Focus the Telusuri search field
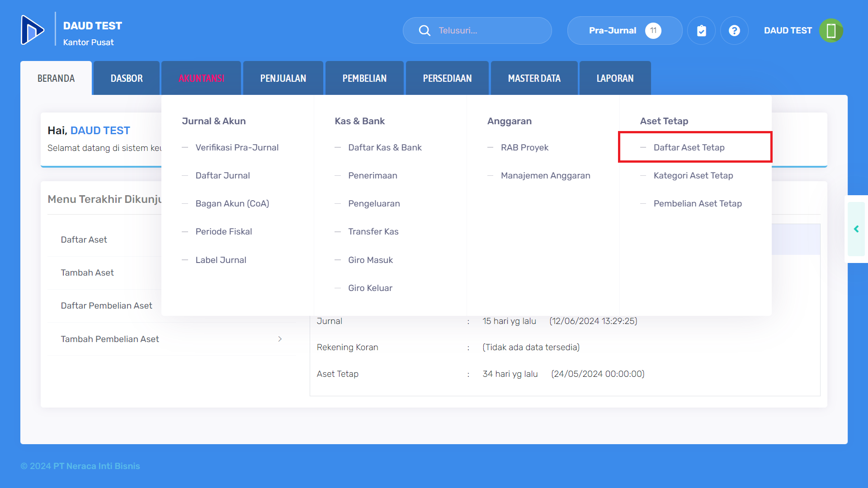868x488 pixels. 477,30
